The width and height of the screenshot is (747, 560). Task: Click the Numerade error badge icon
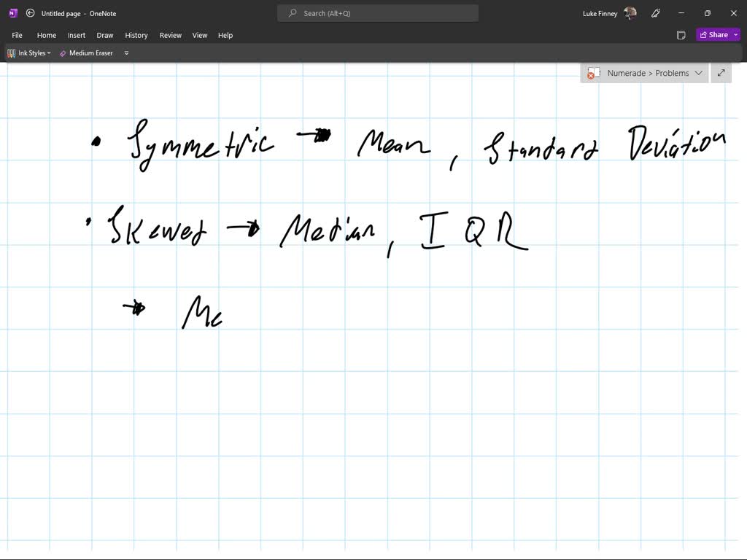click(x=593, y=73)
